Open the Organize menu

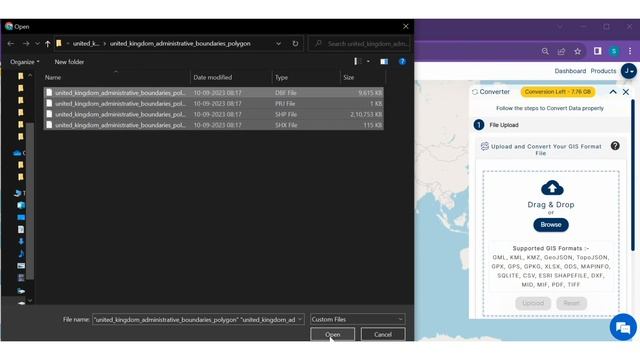click(x=24, y=62)
